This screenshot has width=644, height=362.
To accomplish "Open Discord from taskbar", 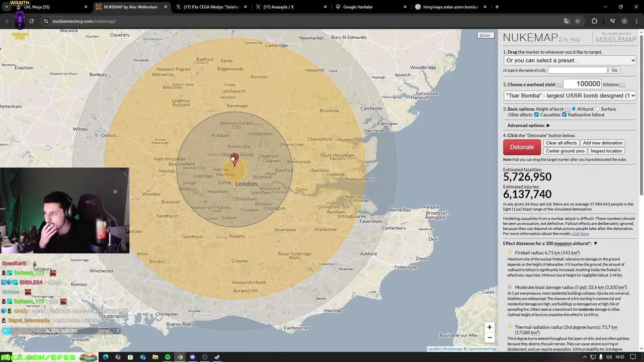I will tap(192, 357).
